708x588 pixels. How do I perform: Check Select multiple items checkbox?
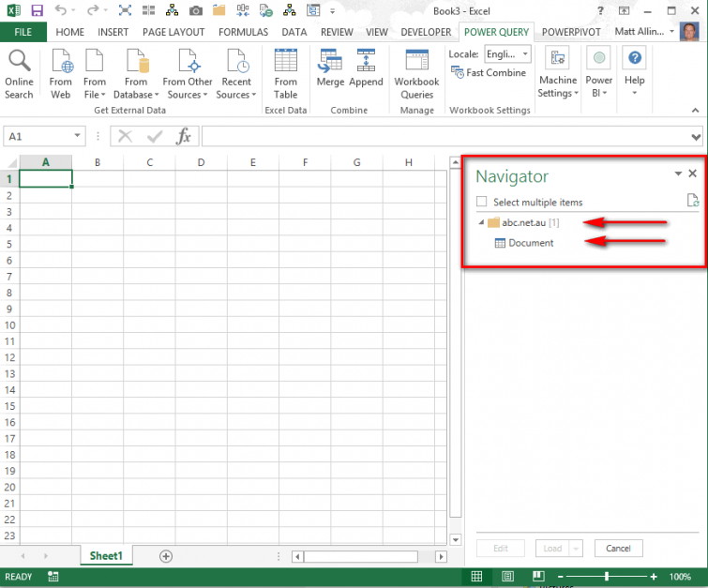[x=482, y=202]
